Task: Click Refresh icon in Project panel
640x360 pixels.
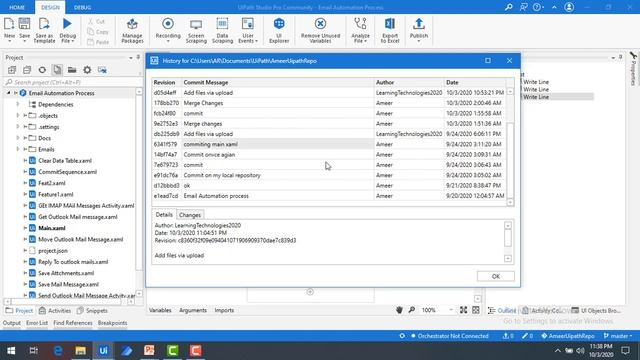Action: coord(42,70)
